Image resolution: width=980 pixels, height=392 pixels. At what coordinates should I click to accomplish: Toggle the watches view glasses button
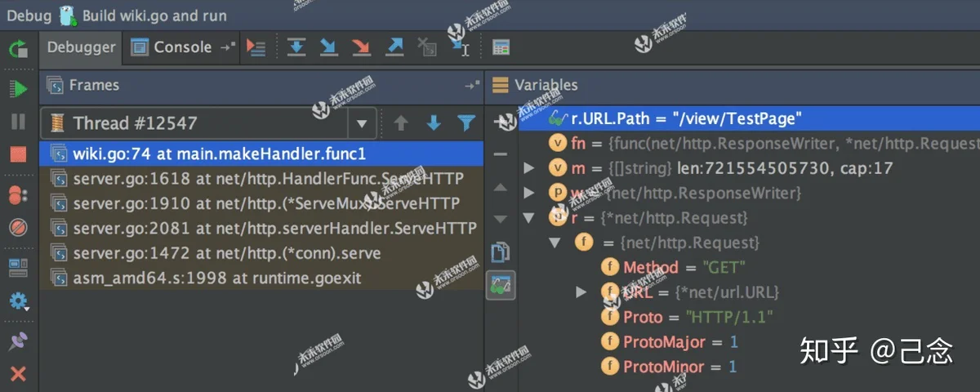(499, 285)
